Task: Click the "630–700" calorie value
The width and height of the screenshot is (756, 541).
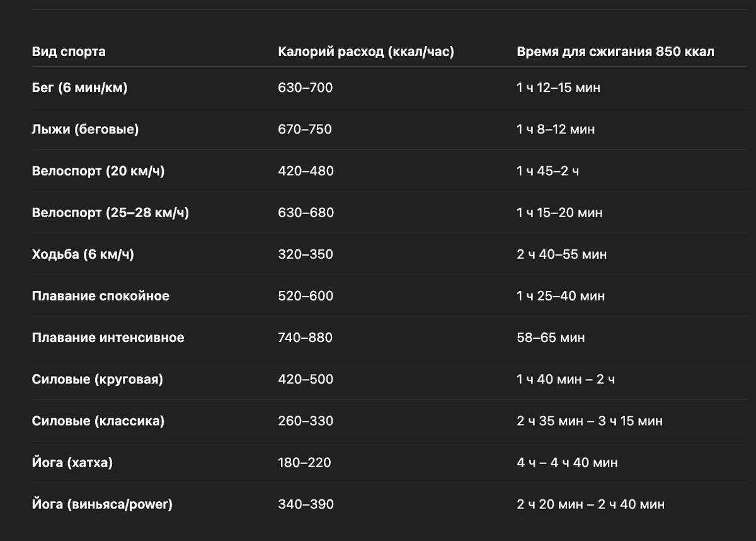Action: coord(305,88)
